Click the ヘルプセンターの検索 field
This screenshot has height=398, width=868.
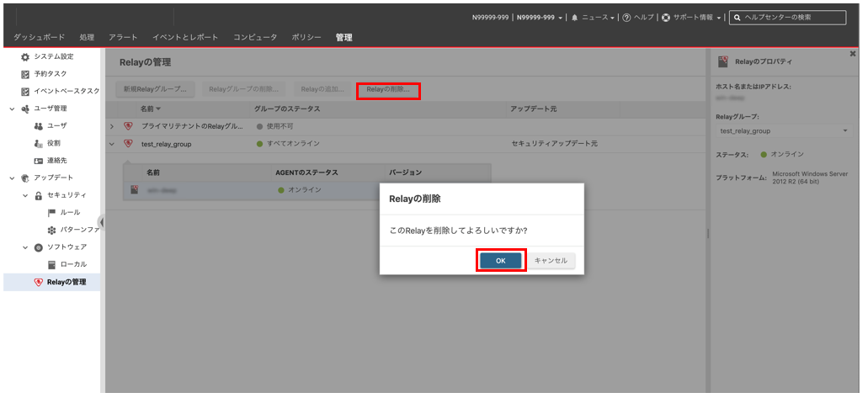[x=788, y=18]
